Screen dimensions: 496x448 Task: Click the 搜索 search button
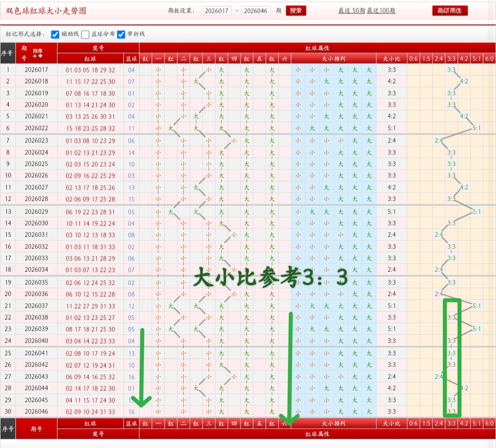click(x=296, y=11)
